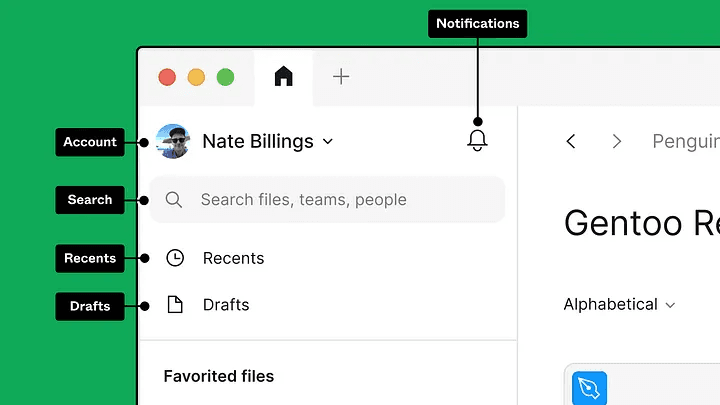Screen dimensions: 720x405
Task: Expand the account chevron next to Nate Billings
Action: 327,142
